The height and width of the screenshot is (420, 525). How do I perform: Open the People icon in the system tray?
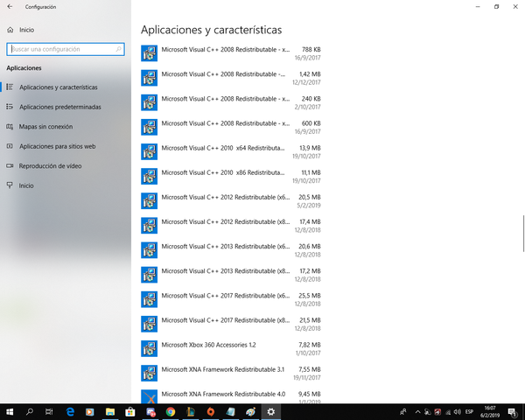tap(403, 411)
